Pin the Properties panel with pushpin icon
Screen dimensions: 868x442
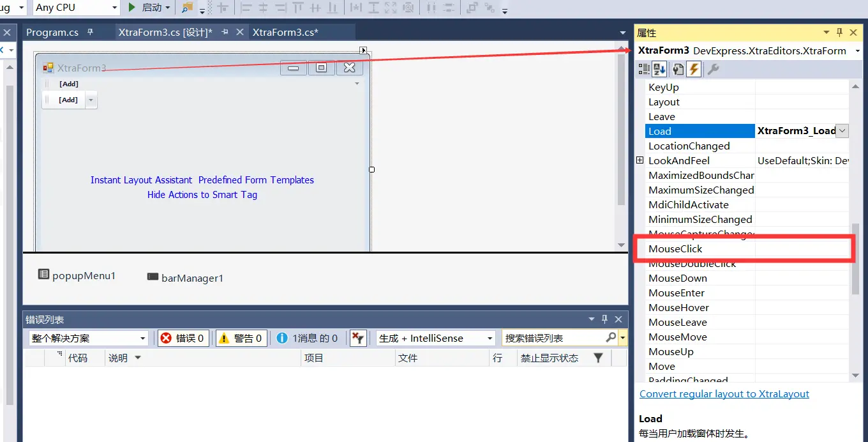[x=840, y=33]
